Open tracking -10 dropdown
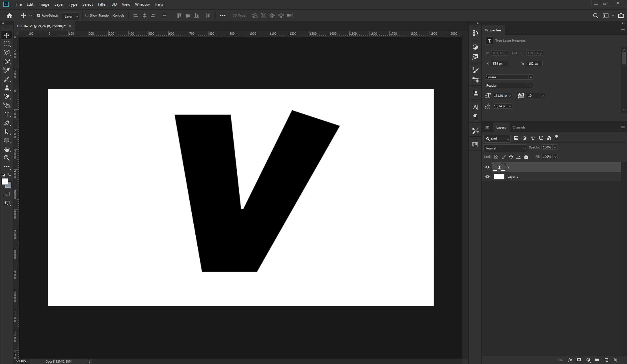Screen dimensions: 627x364 point(543,96)
